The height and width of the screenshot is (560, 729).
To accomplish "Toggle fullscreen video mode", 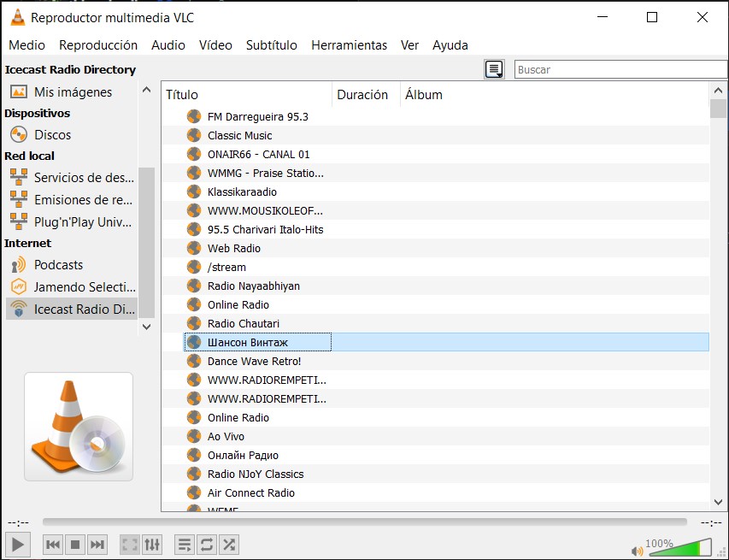I will (130, 545).
